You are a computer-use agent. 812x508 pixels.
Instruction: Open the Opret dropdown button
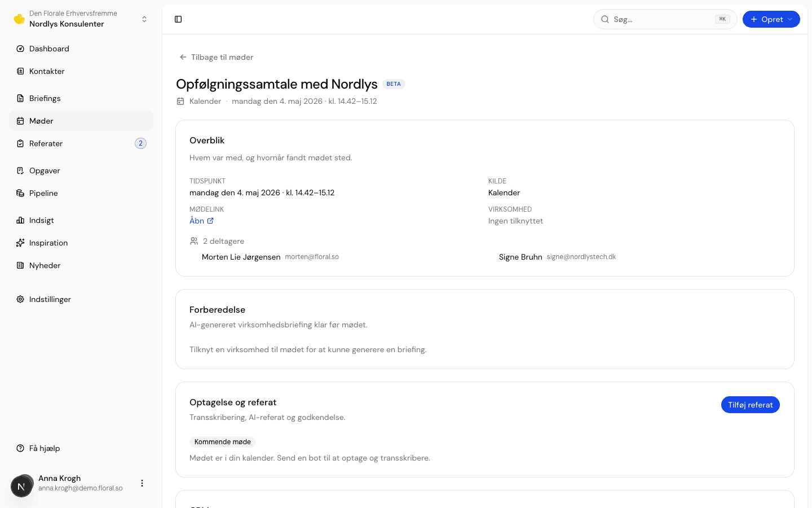point(771,19)
